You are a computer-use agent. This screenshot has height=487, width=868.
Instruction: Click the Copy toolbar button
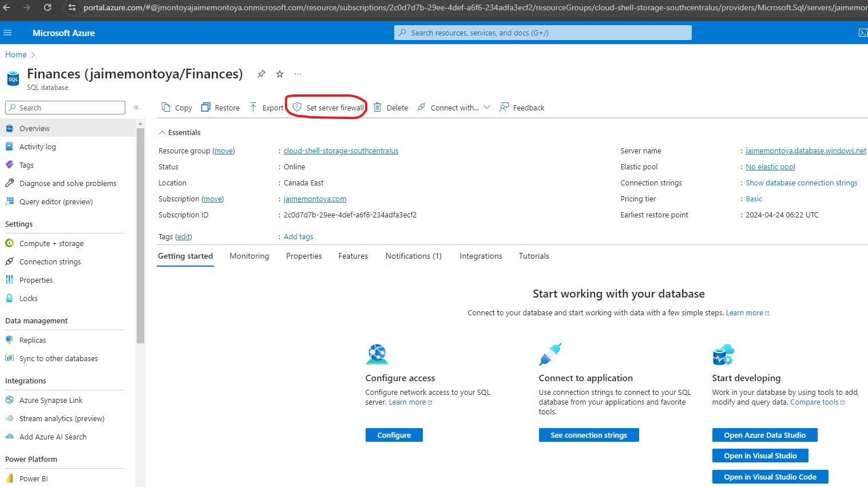click(177, 108)
